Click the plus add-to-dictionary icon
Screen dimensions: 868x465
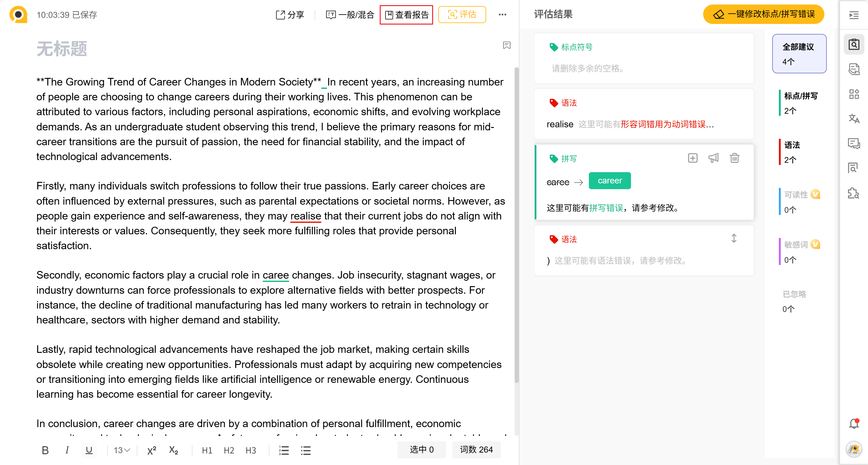(693, 158)
